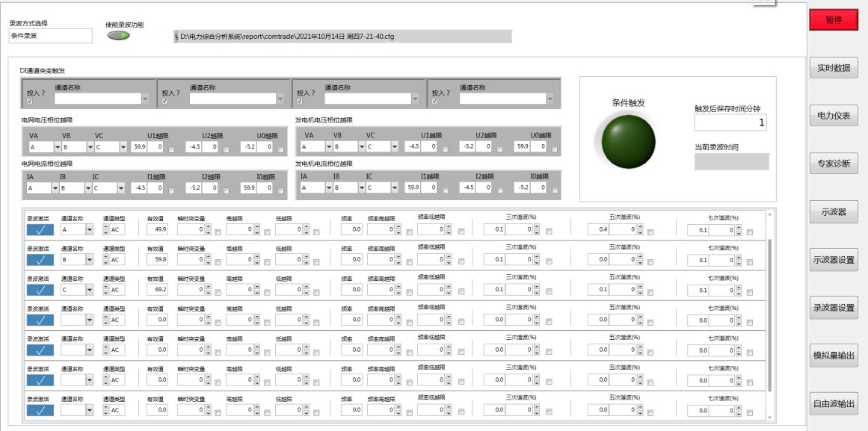The height and width of the screenshot is (431, 868).
Task: Click the 条件触发 round indicator light
Action: (628, 142)
